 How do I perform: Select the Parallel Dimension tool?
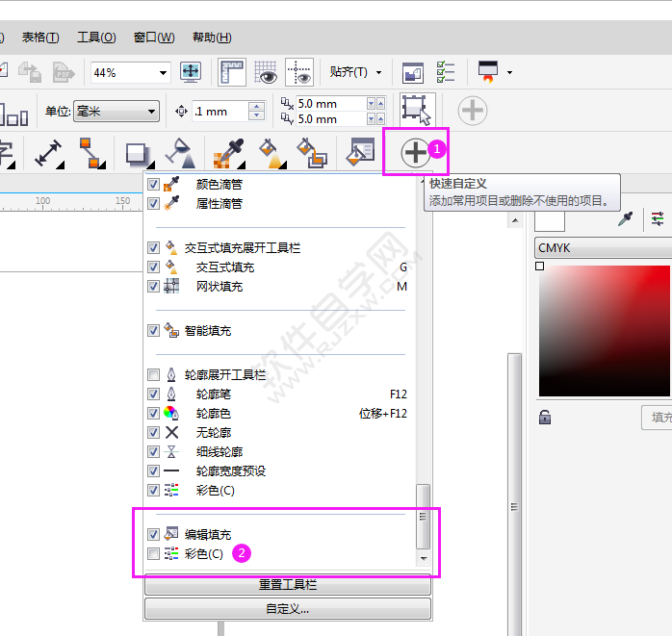tap(49, 153)
